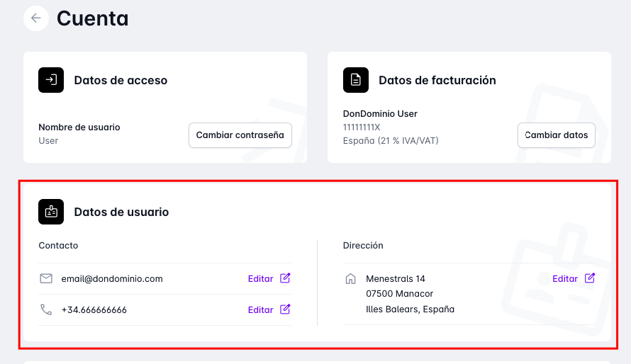Select the email@dondominio.com text
Viewport: 631px width, 364px height.
pyautogui.click(x=112, y=278)
